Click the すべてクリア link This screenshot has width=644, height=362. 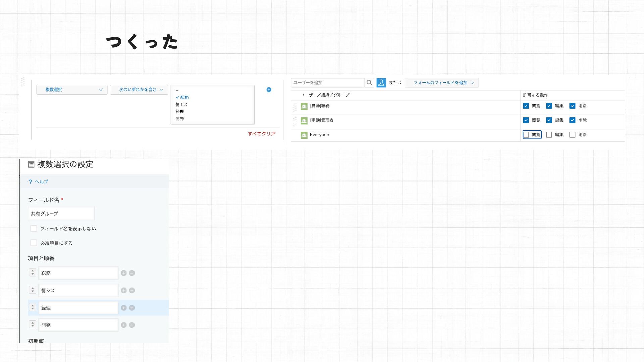tap(261, 134)
